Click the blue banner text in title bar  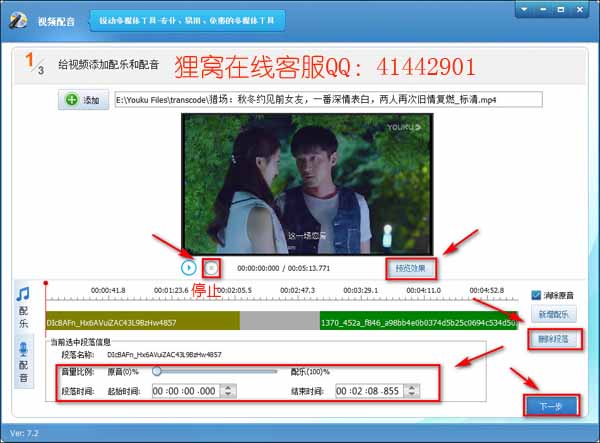[x=187, y=21]
